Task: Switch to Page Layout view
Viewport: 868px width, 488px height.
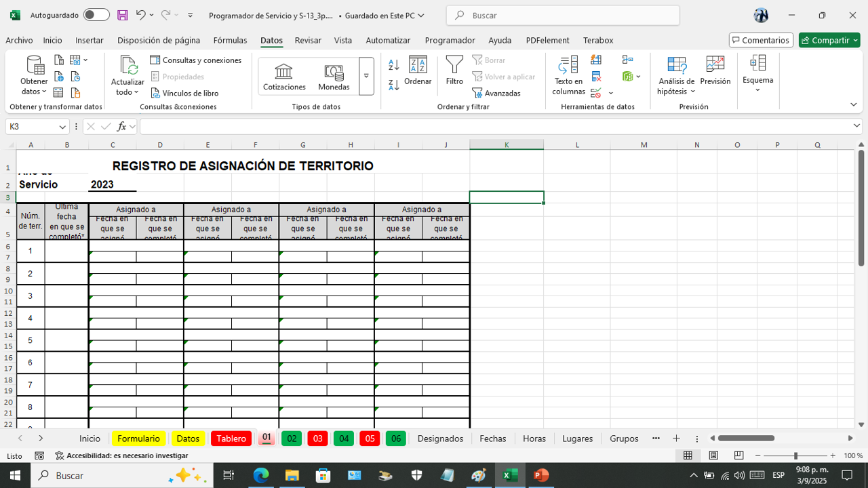Action: [x=713, y=455]
